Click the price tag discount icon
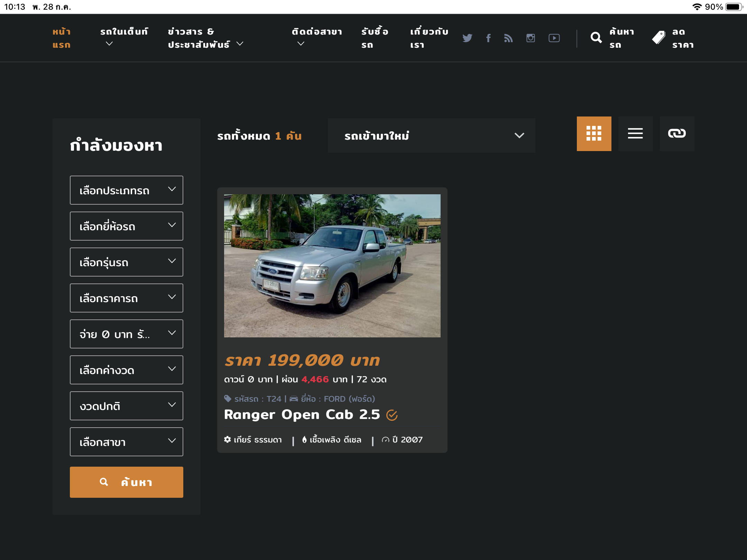The image size is (747, 560). 658,38
